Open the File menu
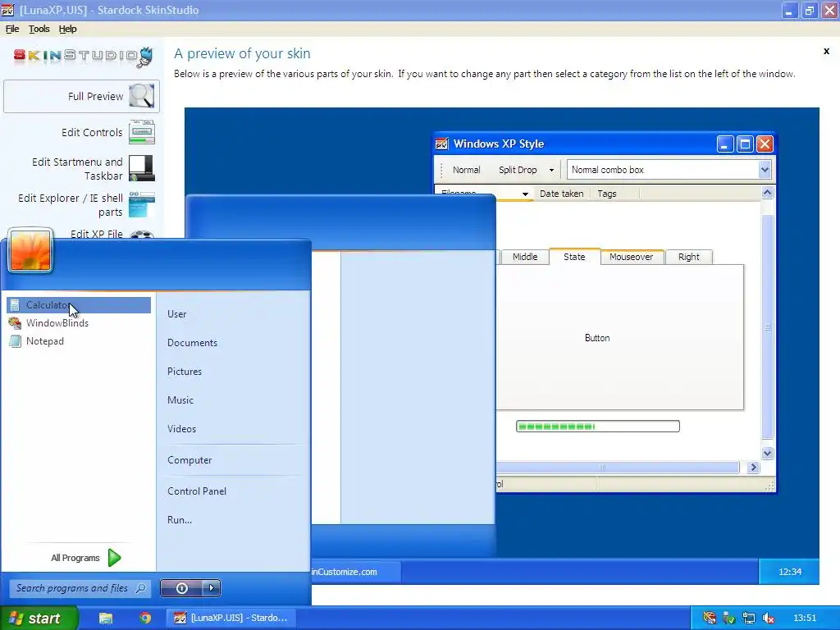 pos(12,29)
